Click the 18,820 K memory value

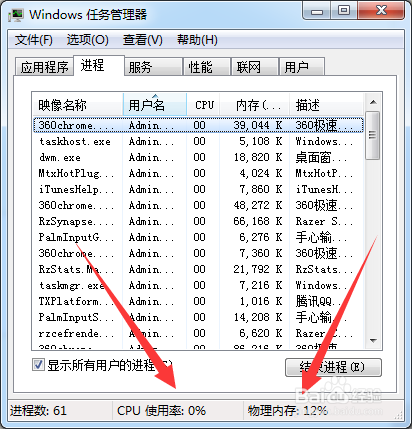(x=258, y=157)
